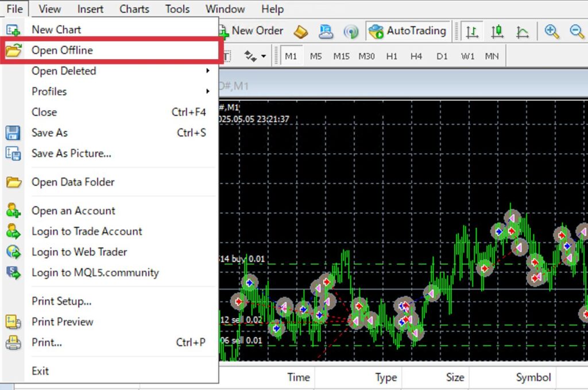Click the Symbol column header
The width and height of the screenshot is (588, 390).
pyautogui.click(x=533, y=377)
